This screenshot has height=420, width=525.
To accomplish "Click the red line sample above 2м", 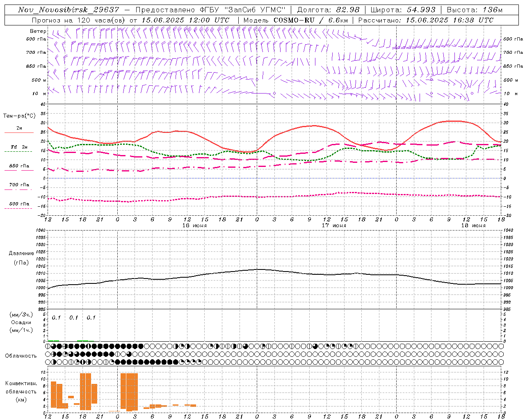I will [19, 133].
